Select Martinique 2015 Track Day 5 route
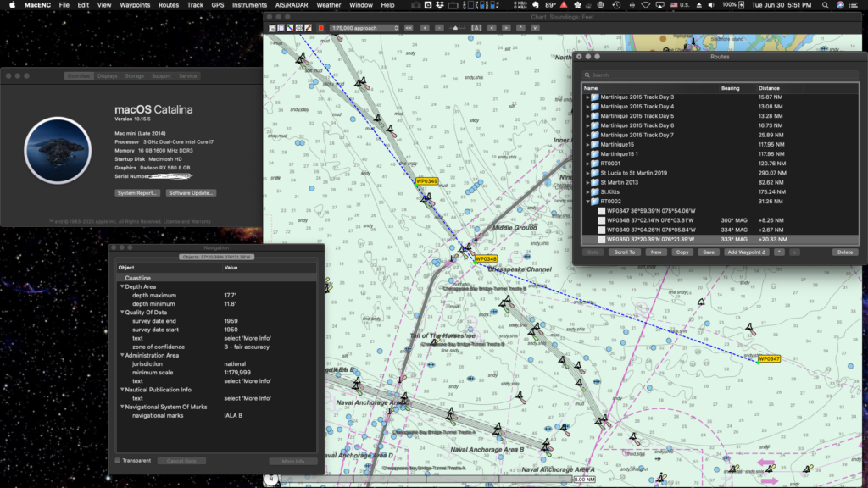This screenshot has height=488, width=868. click(x=721, y=116)
